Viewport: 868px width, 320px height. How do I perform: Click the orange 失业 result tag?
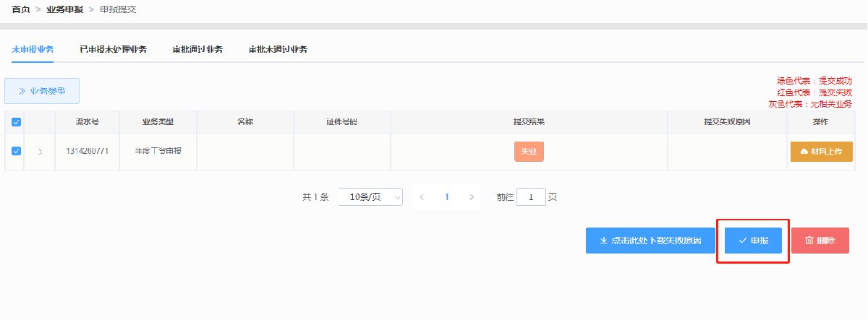(529, 152)
